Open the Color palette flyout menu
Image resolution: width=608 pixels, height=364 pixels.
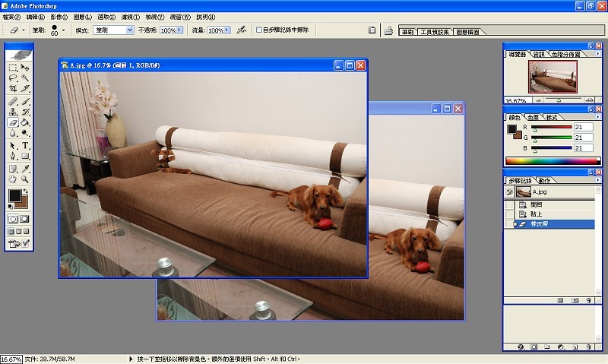(x=597, y=117)
